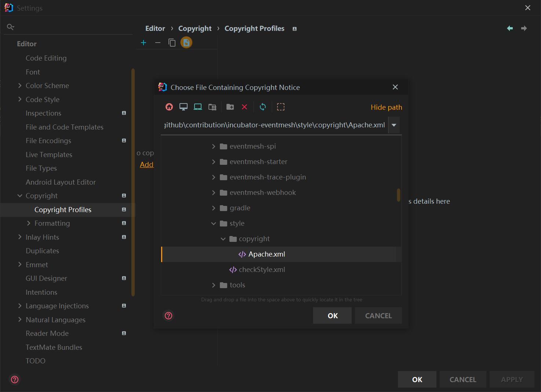This screenshot has width=541, height=392.
Task: Click the Apache.xml file icon
Action: click(242, 254)
